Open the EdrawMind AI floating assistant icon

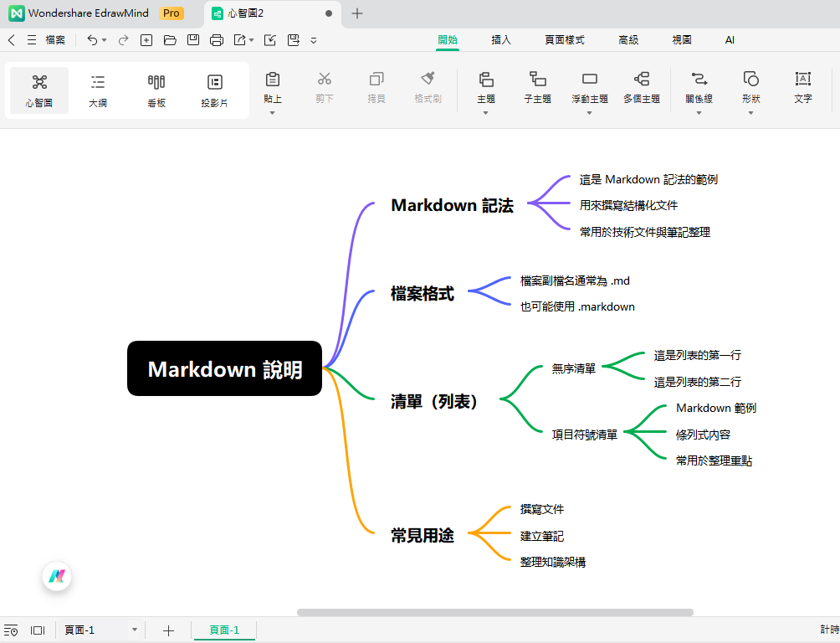click(56, 576)
